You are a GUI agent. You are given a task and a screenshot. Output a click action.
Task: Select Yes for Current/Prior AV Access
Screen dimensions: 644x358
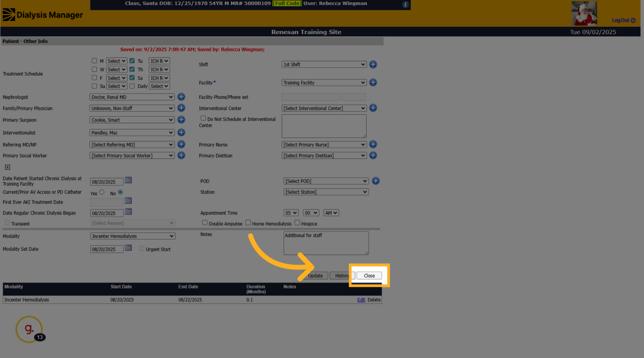coord(102,192)
